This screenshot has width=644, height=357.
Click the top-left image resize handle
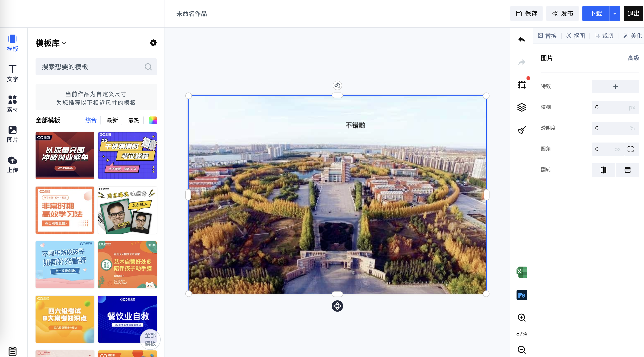(x=189, y=96)
